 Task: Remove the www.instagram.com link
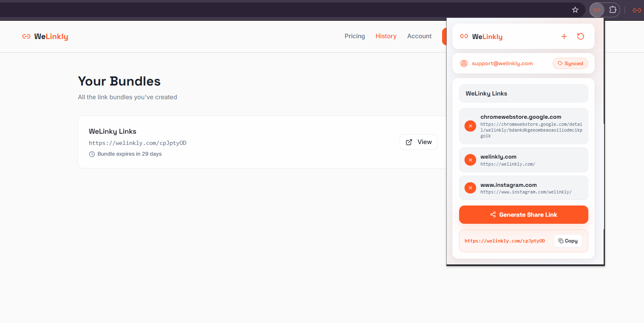click(x=470, y=188)
